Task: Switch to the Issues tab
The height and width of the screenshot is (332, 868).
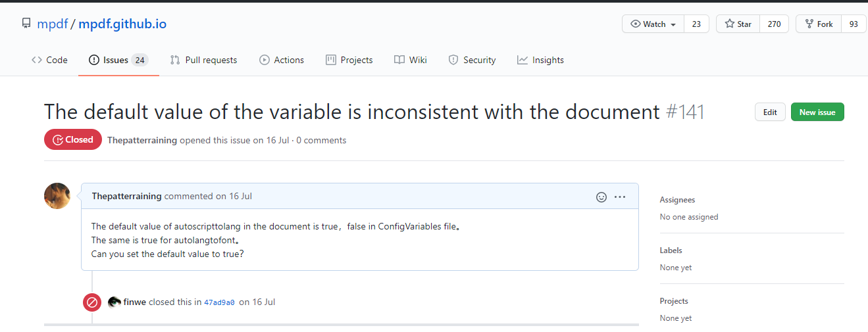Action: (x=118, y=60)
